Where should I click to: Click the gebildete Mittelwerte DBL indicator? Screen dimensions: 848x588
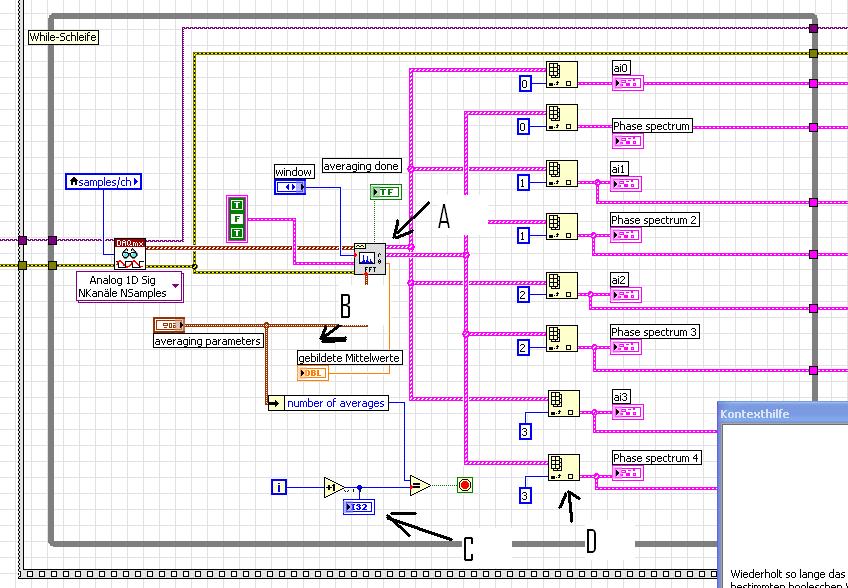[x=313, y=373]
